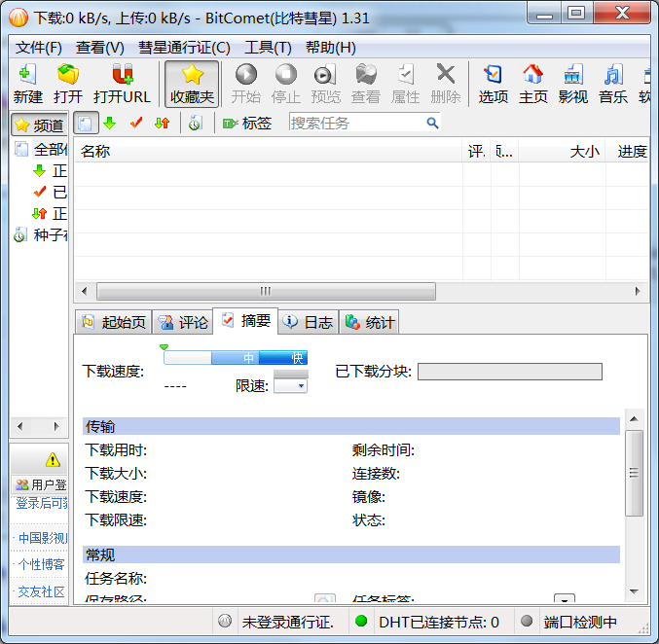Image resolution: width=659 pixels, height=644 pixels.
Task: Click the 新建 (New task) toolbar icon
Action: tap(27, 76)
